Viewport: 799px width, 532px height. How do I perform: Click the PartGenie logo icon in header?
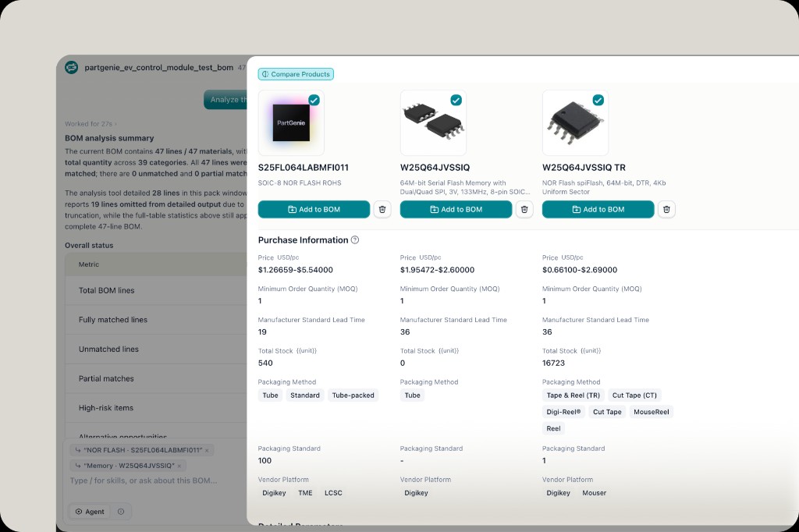[x=72, y=67]
